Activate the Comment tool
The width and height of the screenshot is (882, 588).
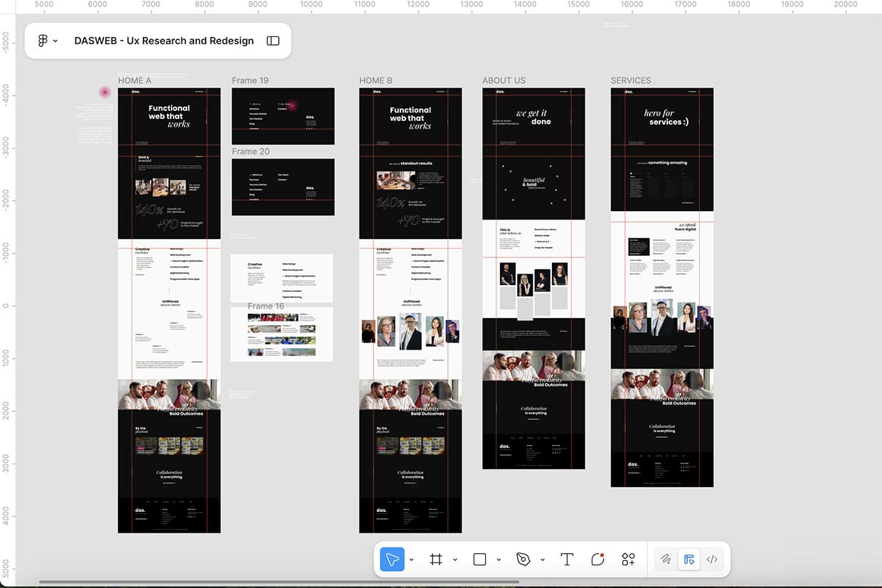pos(597,560)
